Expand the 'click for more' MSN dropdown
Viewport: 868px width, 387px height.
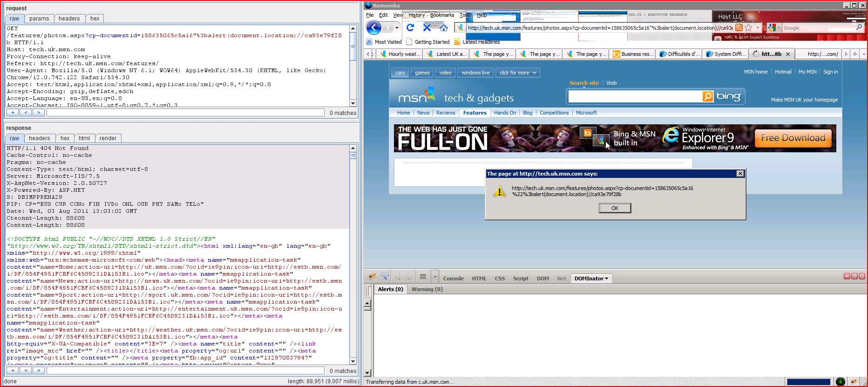pos(518,73)
